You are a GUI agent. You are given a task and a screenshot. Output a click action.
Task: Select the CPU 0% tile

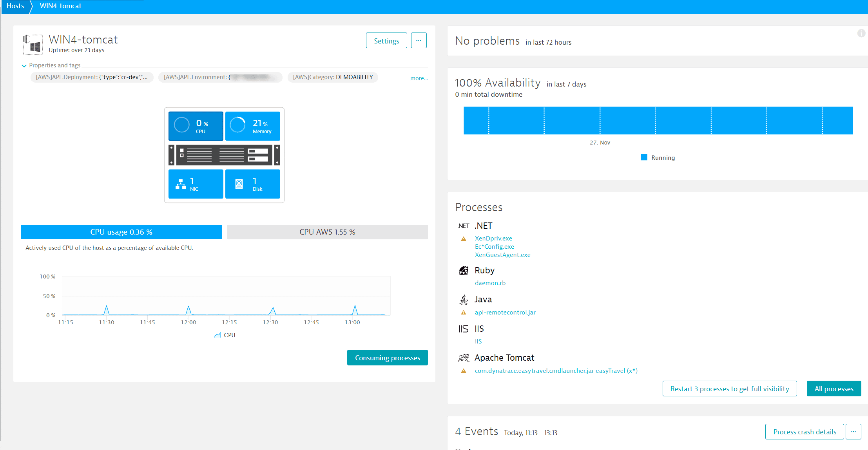pyautogui.click(x=196, y=126)
